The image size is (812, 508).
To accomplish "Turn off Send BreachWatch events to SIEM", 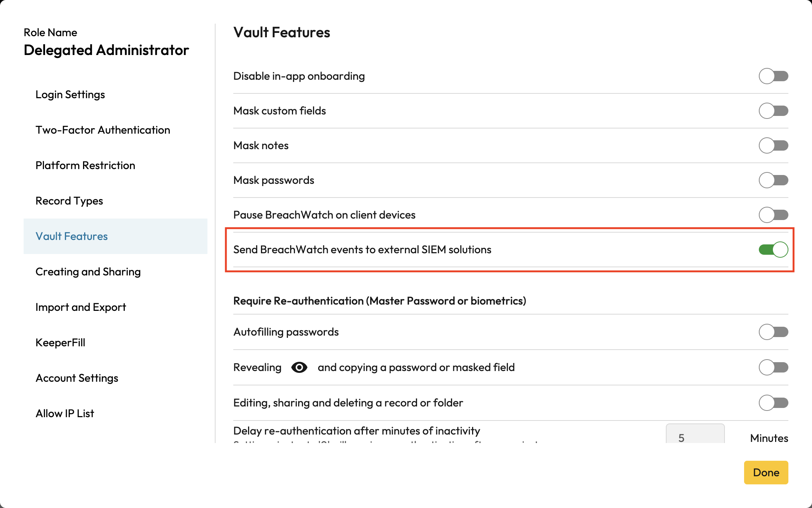I will [x=773, y=250].
